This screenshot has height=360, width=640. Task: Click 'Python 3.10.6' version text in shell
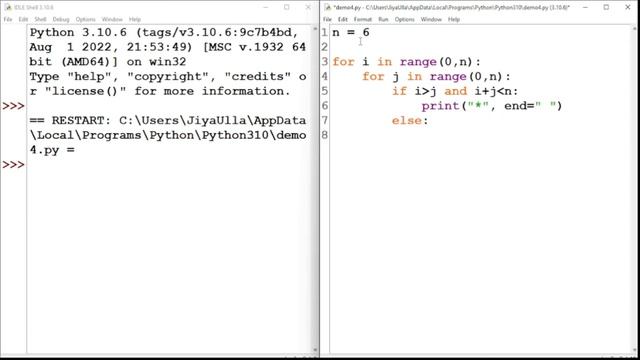coord(78,33)
